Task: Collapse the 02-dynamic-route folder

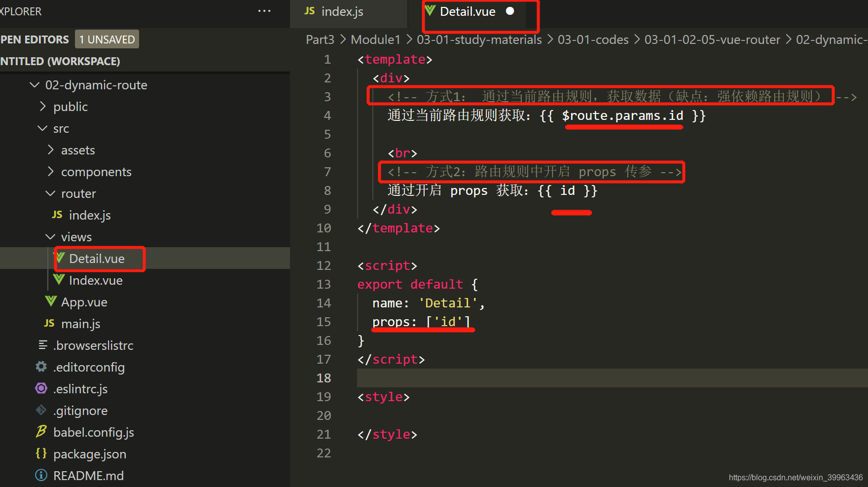Action: 35,85
